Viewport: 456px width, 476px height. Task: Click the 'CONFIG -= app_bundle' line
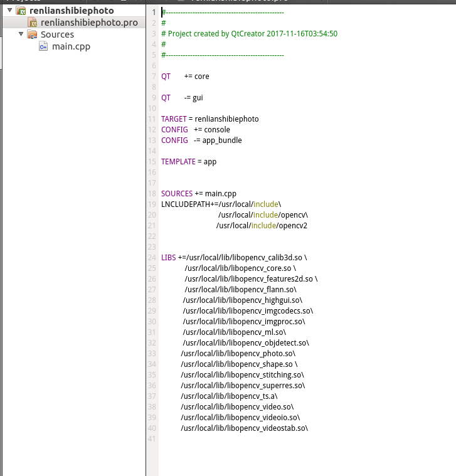tap(201, 140)
